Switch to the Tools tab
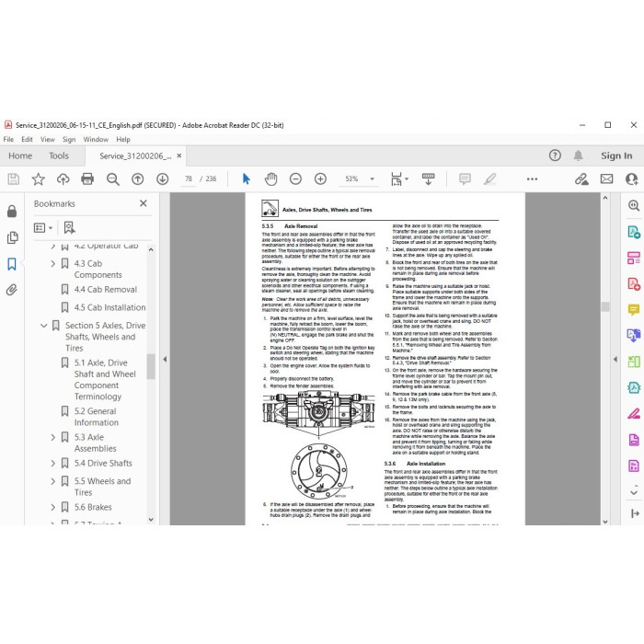 (x=59, y=156)
